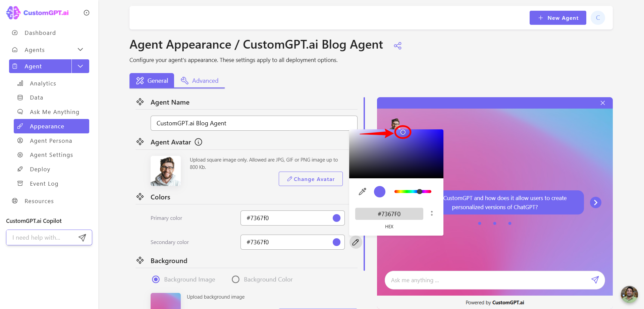Click the Deploy rocket icon

tap(20, 169)
